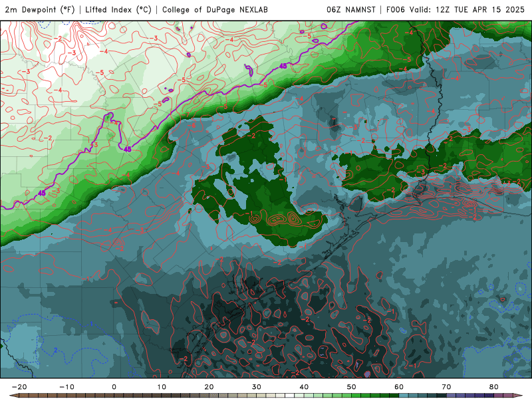
Task: Click the 70 label on the color scale
Action: (x=446, y=387)
